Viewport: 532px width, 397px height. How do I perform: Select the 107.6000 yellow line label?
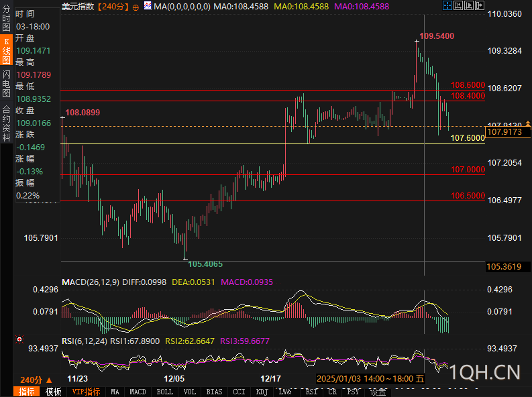click(468, 137)
